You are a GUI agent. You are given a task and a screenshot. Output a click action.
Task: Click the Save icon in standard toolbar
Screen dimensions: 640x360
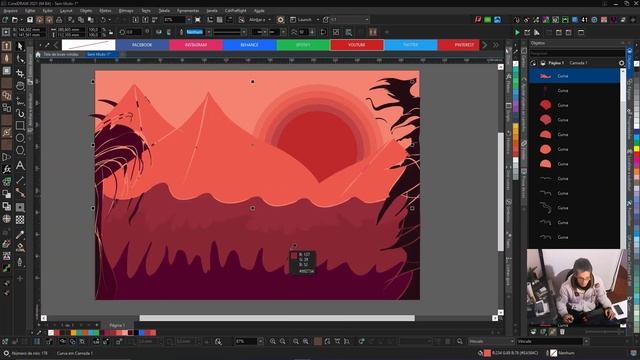30,20
